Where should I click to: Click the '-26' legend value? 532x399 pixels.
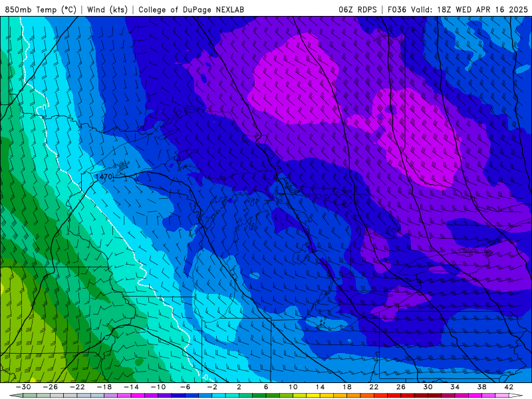[51, 387]
